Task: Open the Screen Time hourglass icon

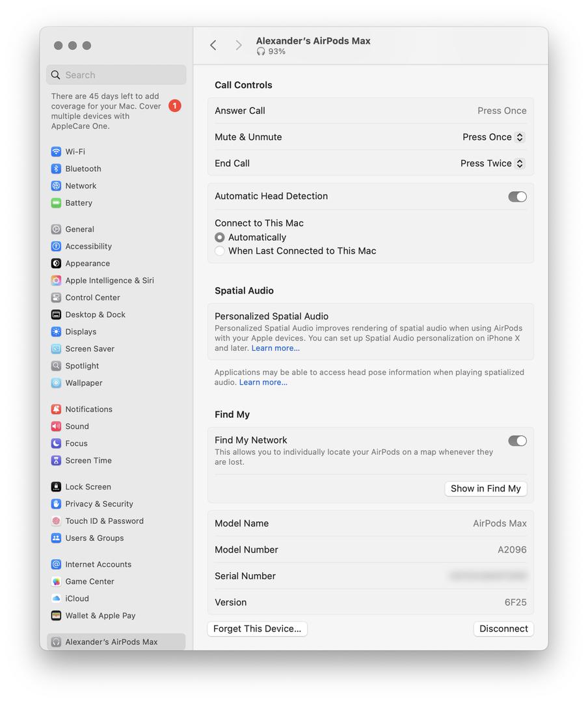Action: pos(56,460)
